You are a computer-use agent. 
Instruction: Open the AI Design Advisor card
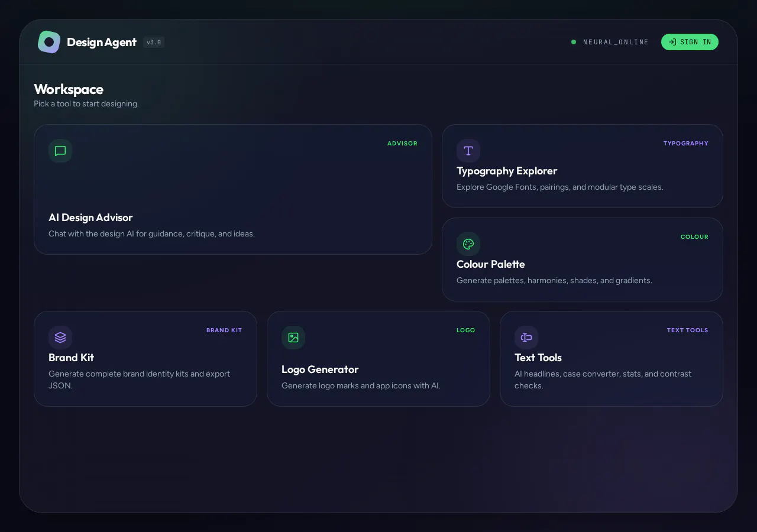(x=233, y=189)
